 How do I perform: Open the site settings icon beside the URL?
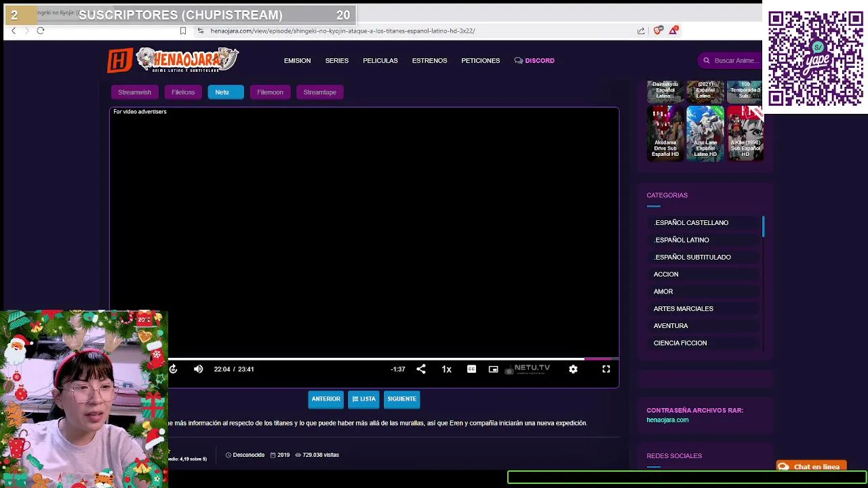click(200, 30)
